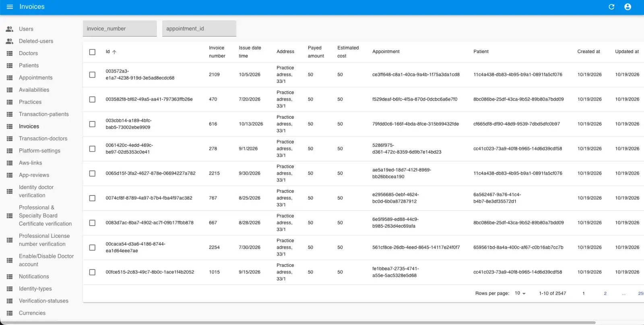Click the list icon beside Practices

click(x=10, y=102)
